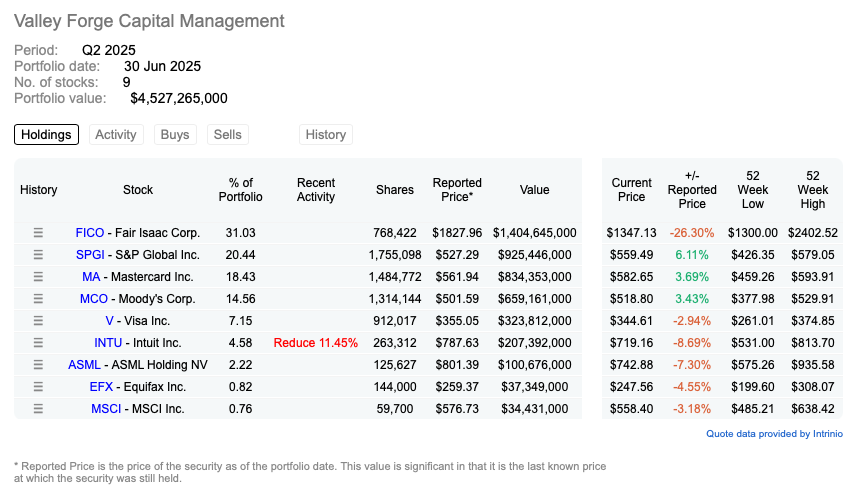Click the '30 Jun 2025' portfolio date

pos(162,66)
